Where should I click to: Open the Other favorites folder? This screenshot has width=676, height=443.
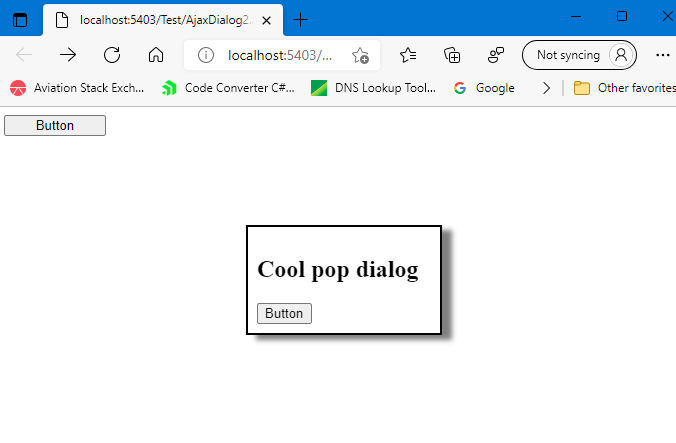(624, 88)
